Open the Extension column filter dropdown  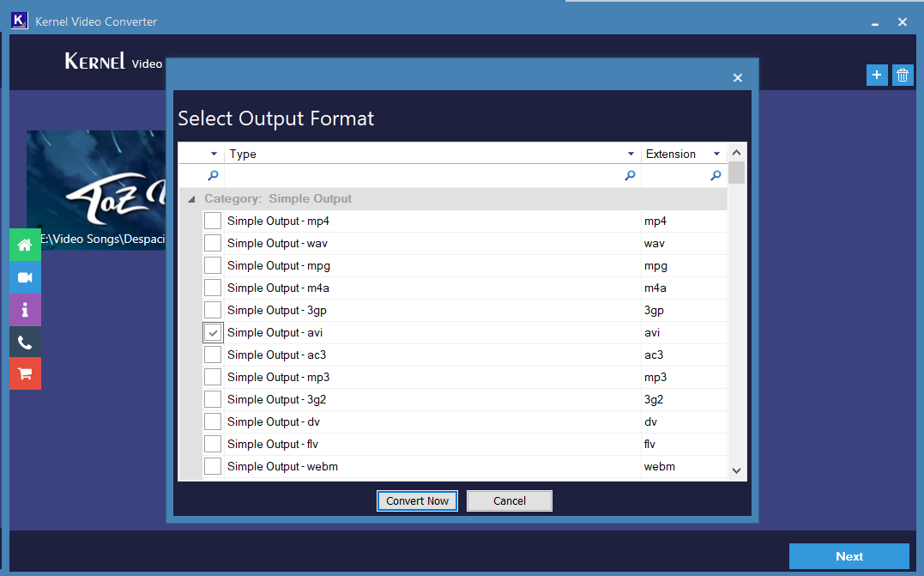716,154
